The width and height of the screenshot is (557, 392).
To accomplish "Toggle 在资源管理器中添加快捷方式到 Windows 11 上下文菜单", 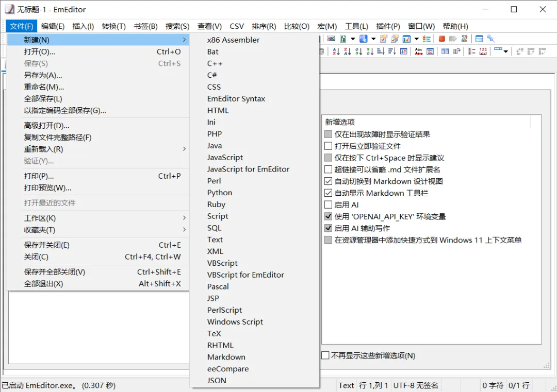I will click(328, 240).
